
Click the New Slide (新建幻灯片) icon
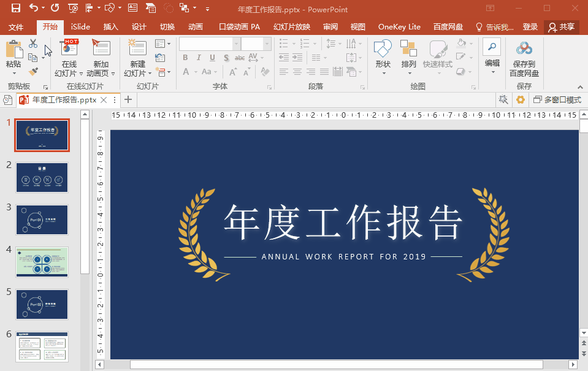click(x=137, y=48)
